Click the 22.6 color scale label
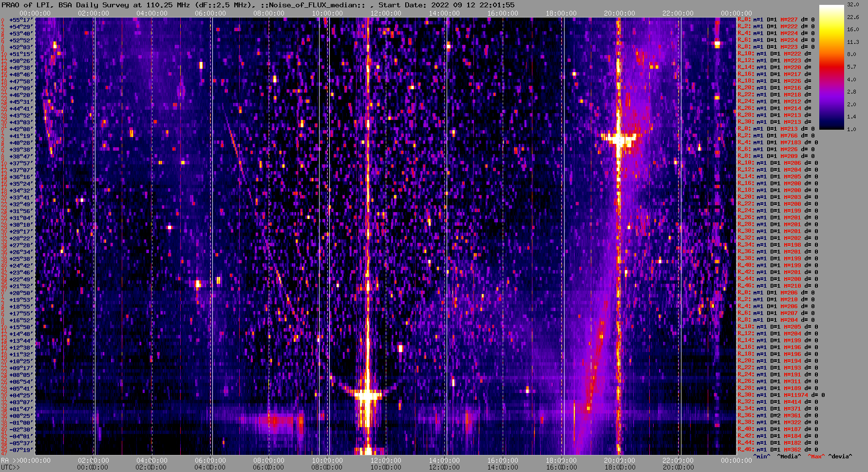Viewport: 868px width, 472px height. tap(852, 17)
